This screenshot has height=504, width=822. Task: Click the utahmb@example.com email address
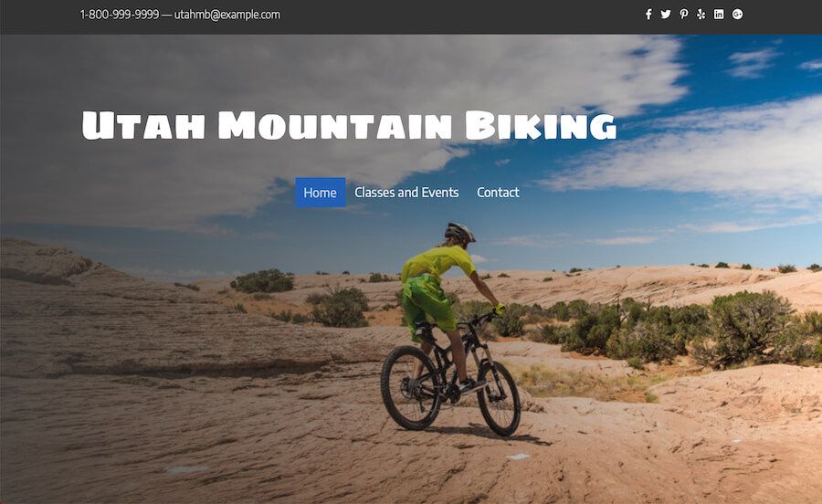[x=227, y=15]
